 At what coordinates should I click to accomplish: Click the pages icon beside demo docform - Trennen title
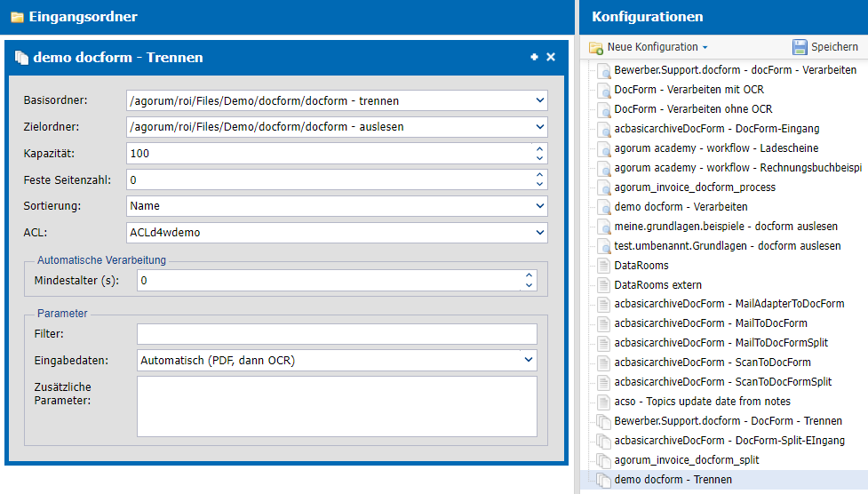(x=21, y=58)
